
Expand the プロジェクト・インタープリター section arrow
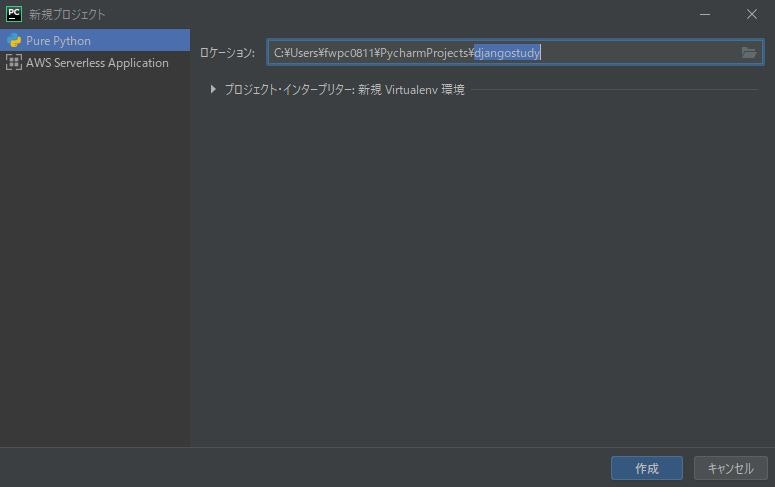[x=213, y=89]
